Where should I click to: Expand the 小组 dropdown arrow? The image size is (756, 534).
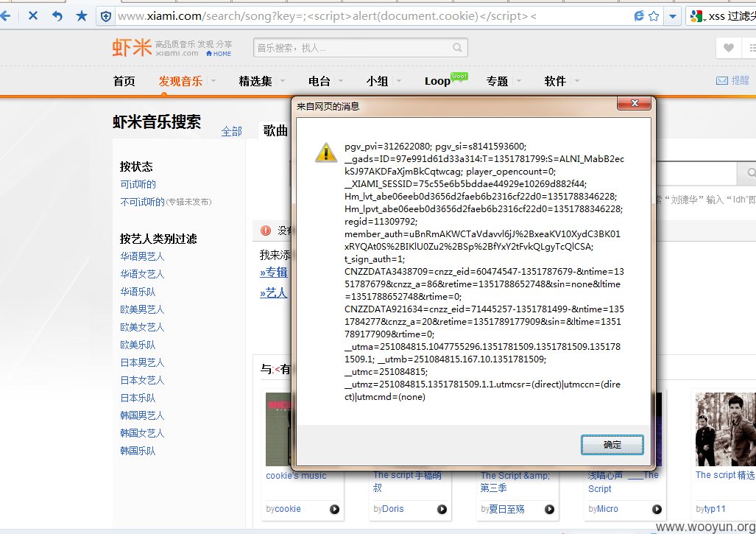coord(399,80)
